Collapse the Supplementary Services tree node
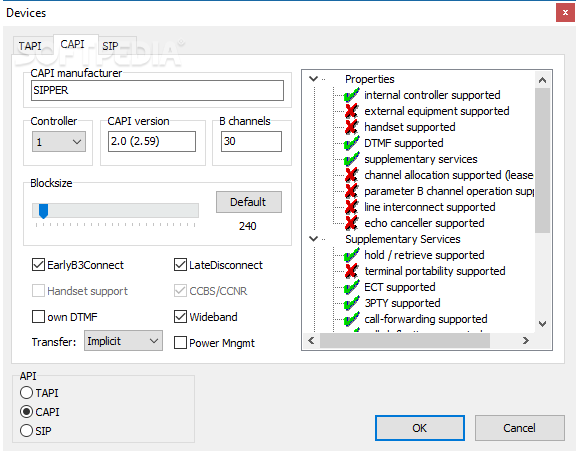Screen dimensions: 576x451 pyautogui.click(x=313, y=239)
